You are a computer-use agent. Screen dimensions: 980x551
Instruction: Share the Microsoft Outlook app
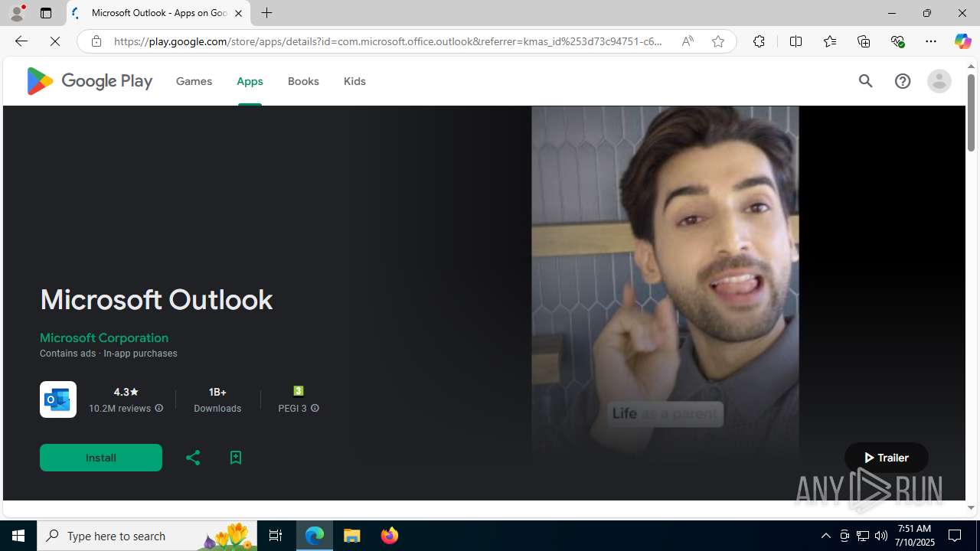tap(193, 458)
